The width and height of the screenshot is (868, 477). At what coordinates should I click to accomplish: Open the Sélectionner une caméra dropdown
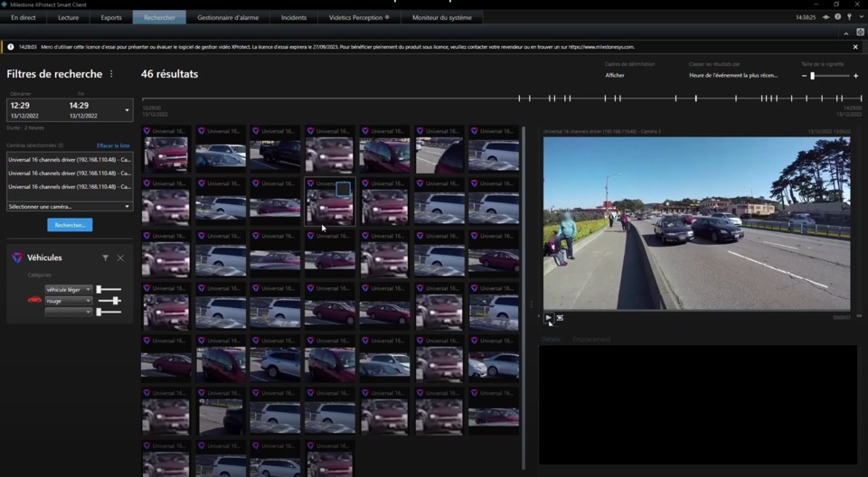pos(70,207)
